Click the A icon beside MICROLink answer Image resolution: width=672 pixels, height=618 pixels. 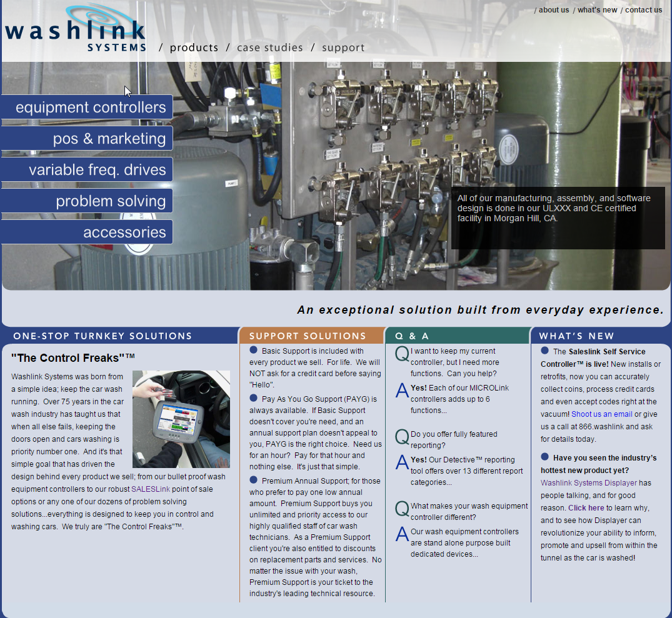click(402, 390)
